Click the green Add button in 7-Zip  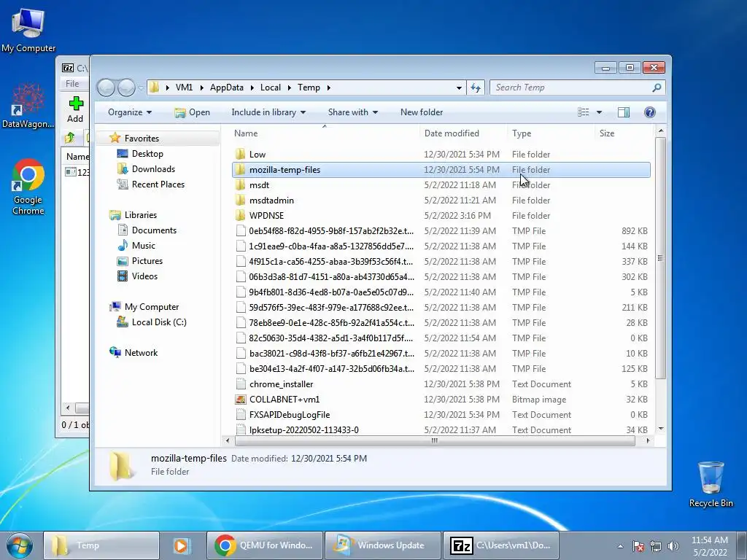(75, 109)
